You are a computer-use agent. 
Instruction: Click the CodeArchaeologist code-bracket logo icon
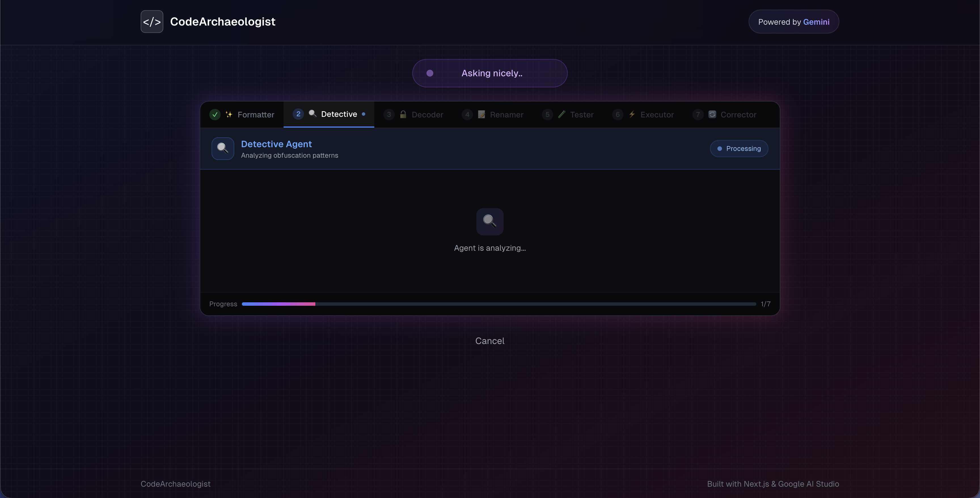click(x=152, y=22)
